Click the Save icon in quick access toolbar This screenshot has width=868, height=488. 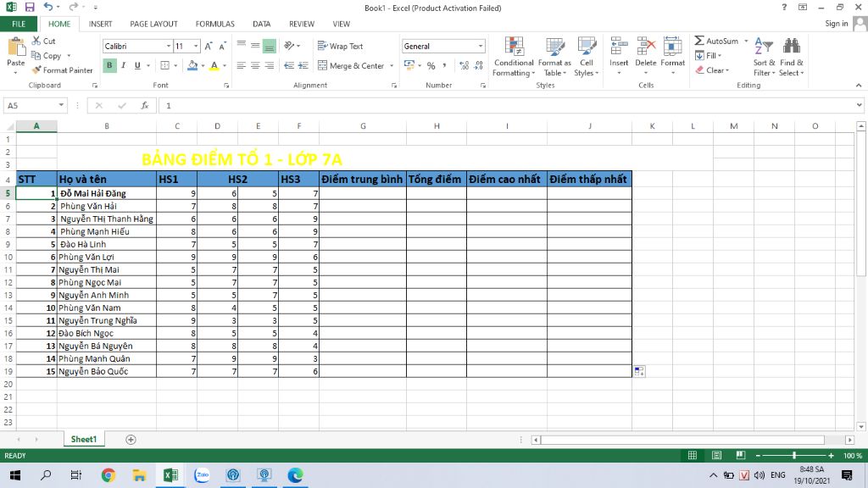pyautogui.click(x=30, y=7)
